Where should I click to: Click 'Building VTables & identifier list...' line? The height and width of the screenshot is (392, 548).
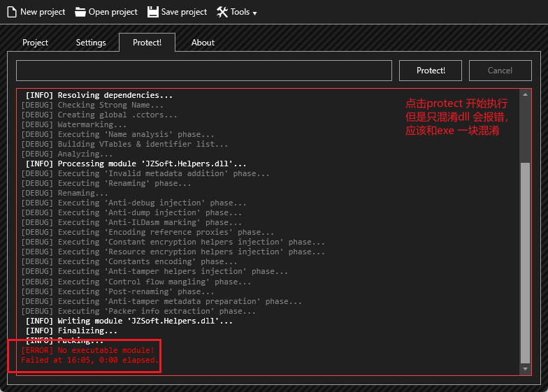[124, 144]
